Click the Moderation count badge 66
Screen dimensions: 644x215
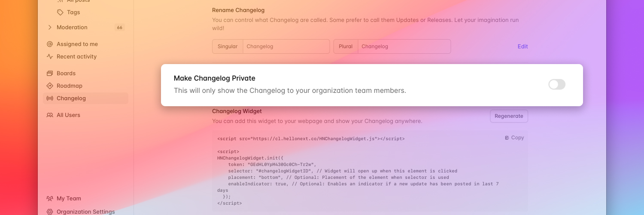coord(119,28)
